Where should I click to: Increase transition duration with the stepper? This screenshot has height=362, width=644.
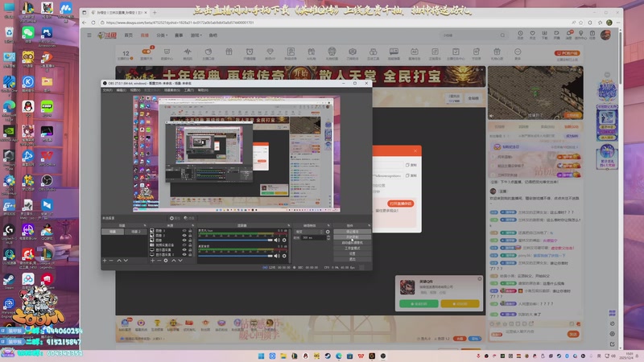click(328, 237)
